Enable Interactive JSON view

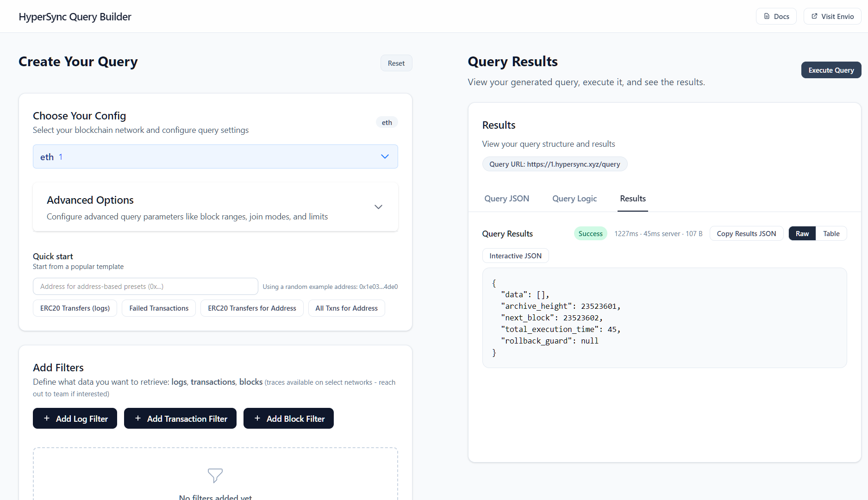515,255
